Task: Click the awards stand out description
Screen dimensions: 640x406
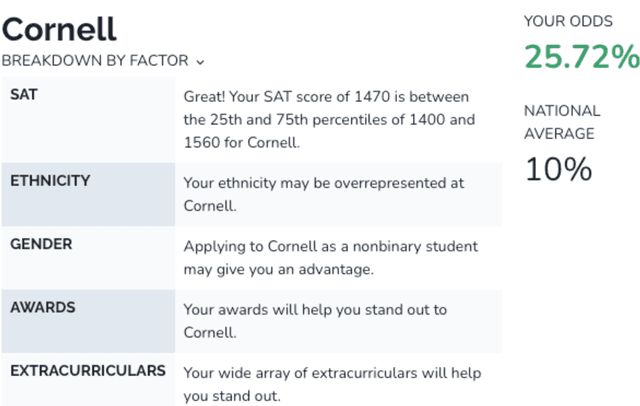Action: click(315, 321)
